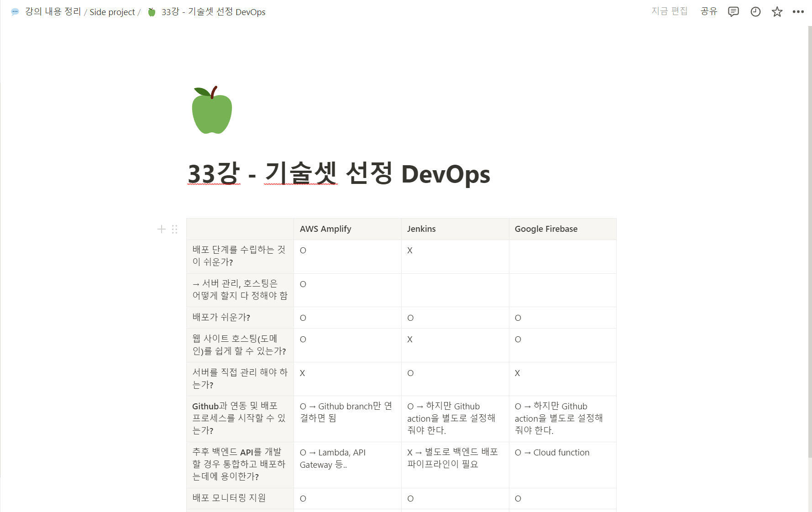The height and width of the screenshot is (512, 812).
Task: Click the Github branch만 연결하면 됨 cell
Action: 347,419
